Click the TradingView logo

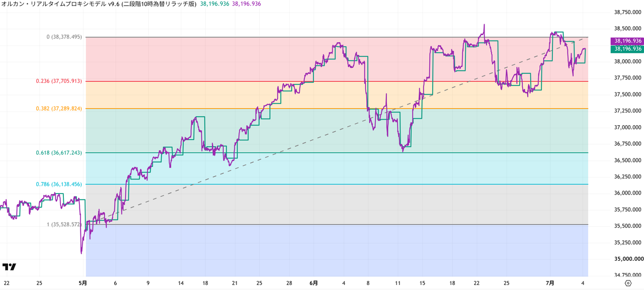coord(9,267)
